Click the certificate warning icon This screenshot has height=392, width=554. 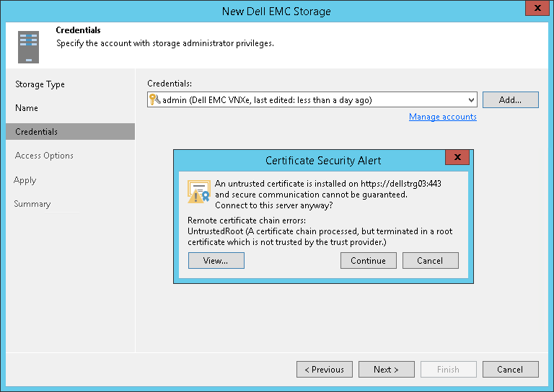coord(198,192)
